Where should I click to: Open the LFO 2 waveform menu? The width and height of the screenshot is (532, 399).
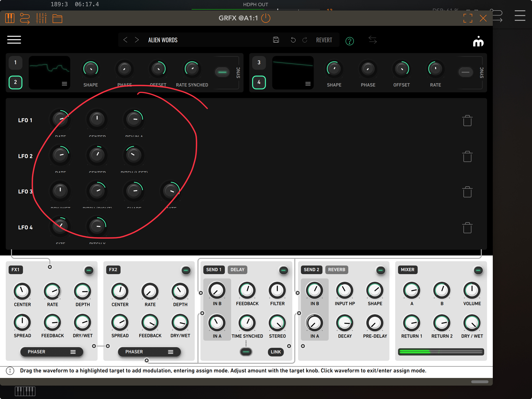64,84
